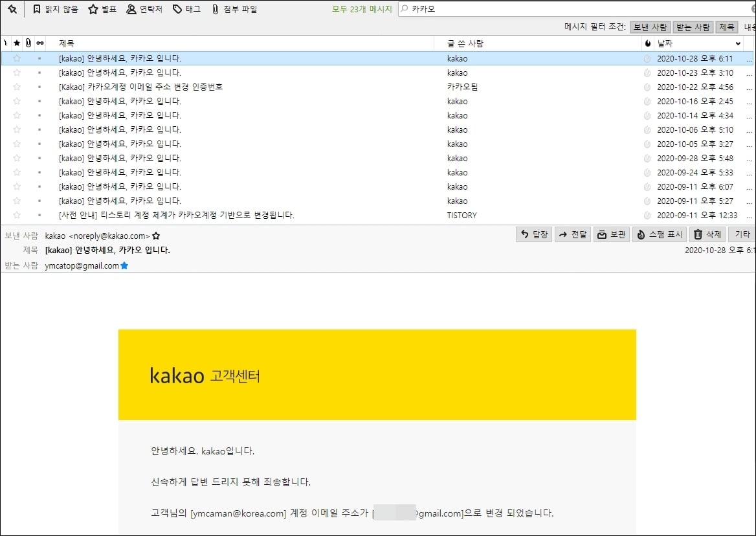This screenshot has width=756, height=536.
Task: Sort by the spam flame column header
Action: [647, 43]
